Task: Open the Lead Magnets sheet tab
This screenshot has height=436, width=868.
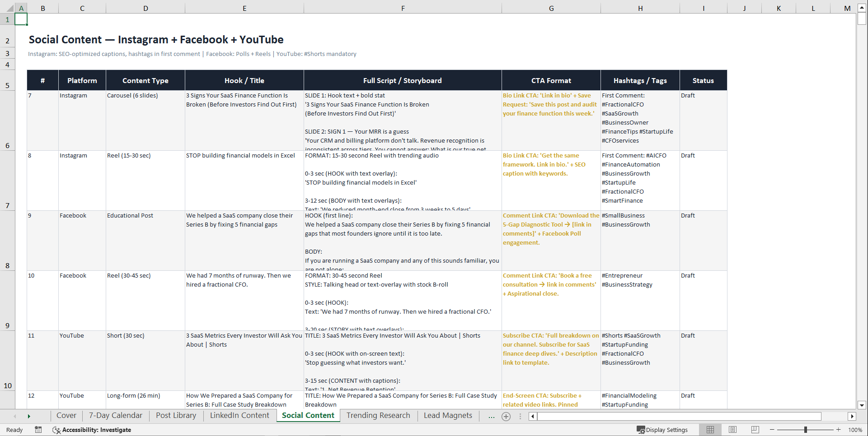Action: coord(448,416)
